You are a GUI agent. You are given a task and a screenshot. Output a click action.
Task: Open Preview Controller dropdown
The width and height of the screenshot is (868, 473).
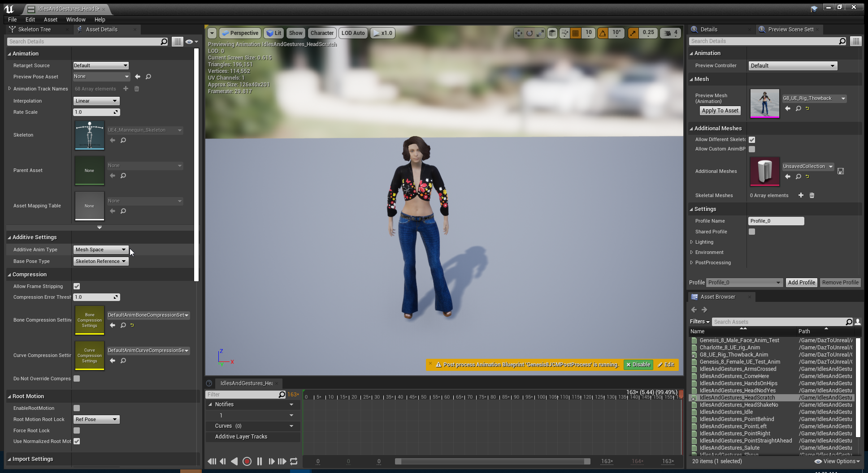point(793,65)
